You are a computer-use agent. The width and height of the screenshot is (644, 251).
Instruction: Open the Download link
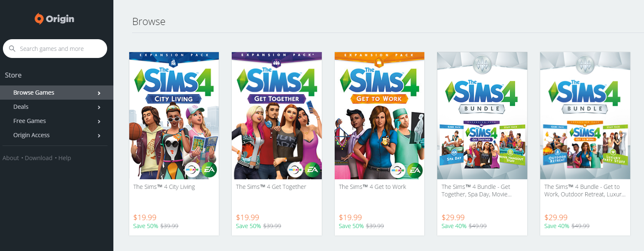coord(39,158)
